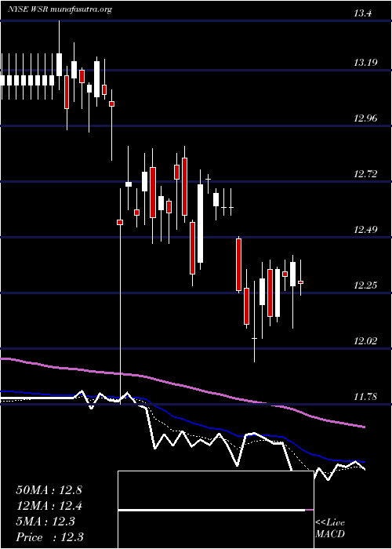
Task: Click the 13.19 price axis label
Action: point(366,63)
